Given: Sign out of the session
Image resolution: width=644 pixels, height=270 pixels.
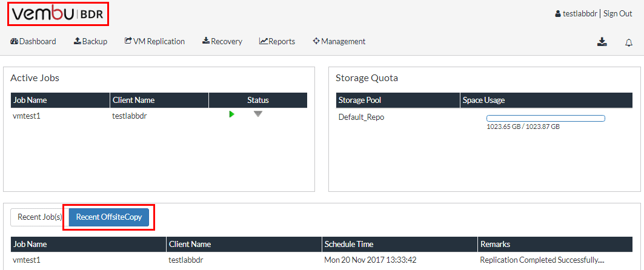Looking at the screenshot, I should 617,14.
